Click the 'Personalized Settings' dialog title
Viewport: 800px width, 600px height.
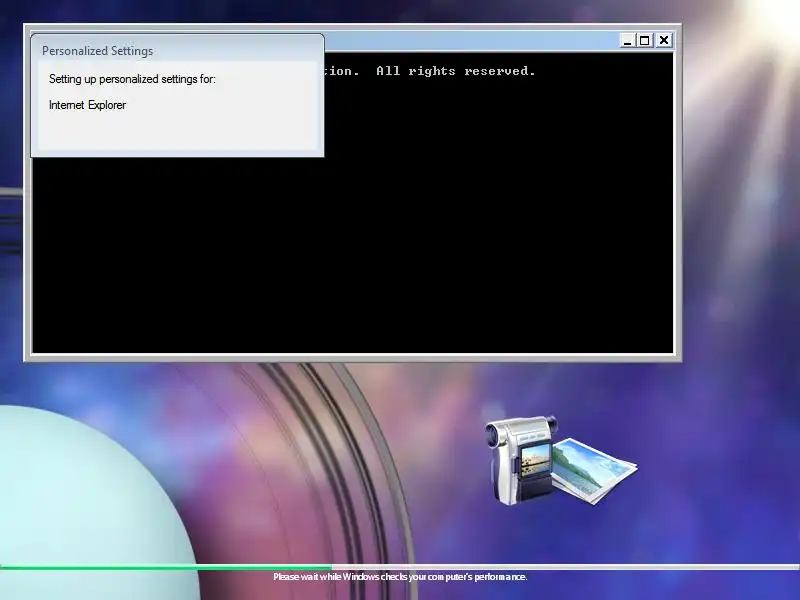97,51
